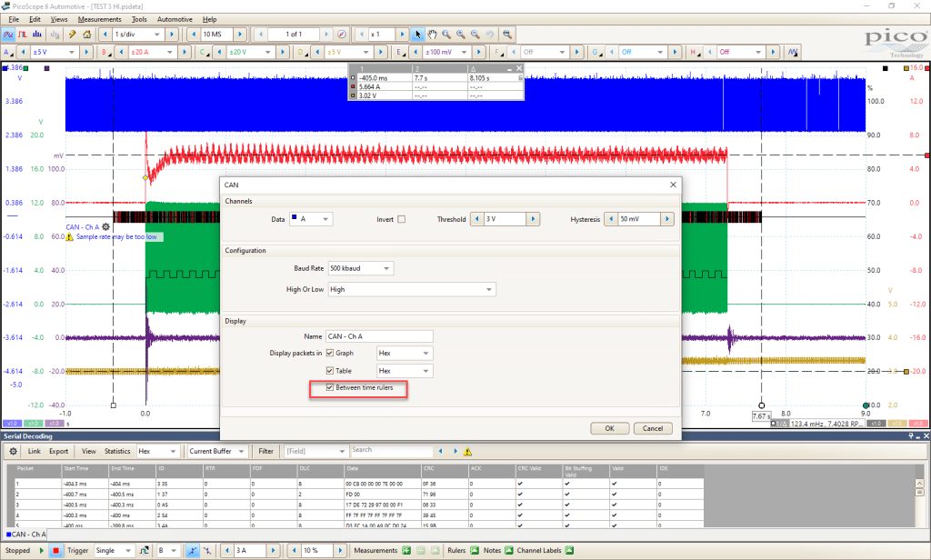Open the Baud Rate 500 kbaud dropdown
Viewport: 931px width, 560px height.
tap(360, 268)
